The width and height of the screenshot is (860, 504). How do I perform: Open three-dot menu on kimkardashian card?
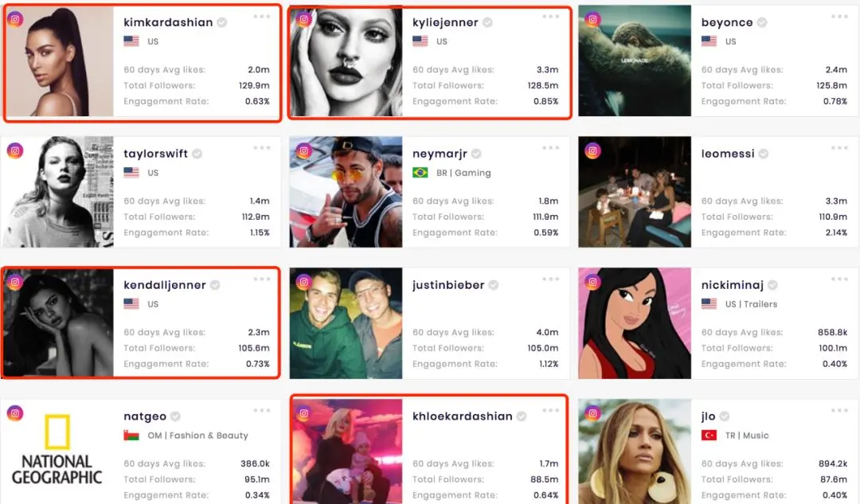[x=262, y=17]
